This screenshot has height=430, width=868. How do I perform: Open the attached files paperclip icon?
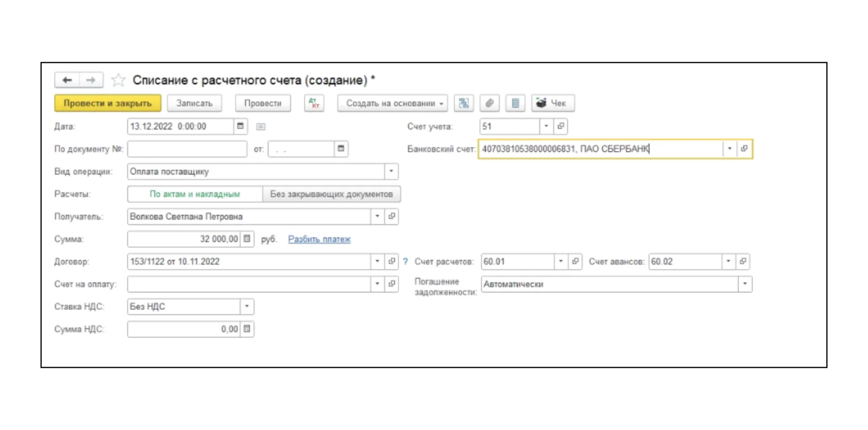tap(489, 103)
